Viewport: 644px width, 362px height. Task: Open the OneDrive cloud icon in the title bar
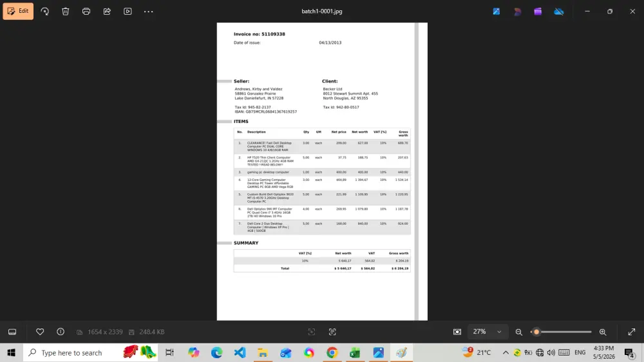coord(558,12)
